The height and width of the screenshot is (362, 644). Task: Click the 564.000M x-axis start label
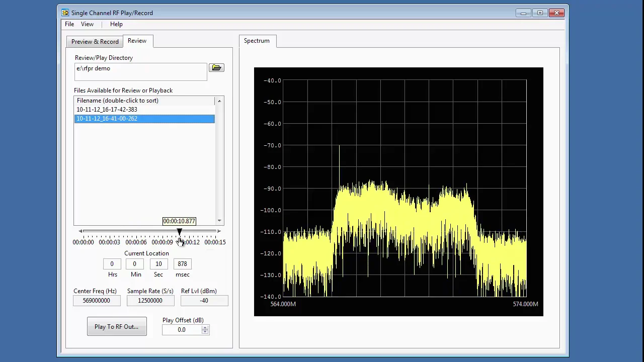pyautogui.click(x=283, y=304)
